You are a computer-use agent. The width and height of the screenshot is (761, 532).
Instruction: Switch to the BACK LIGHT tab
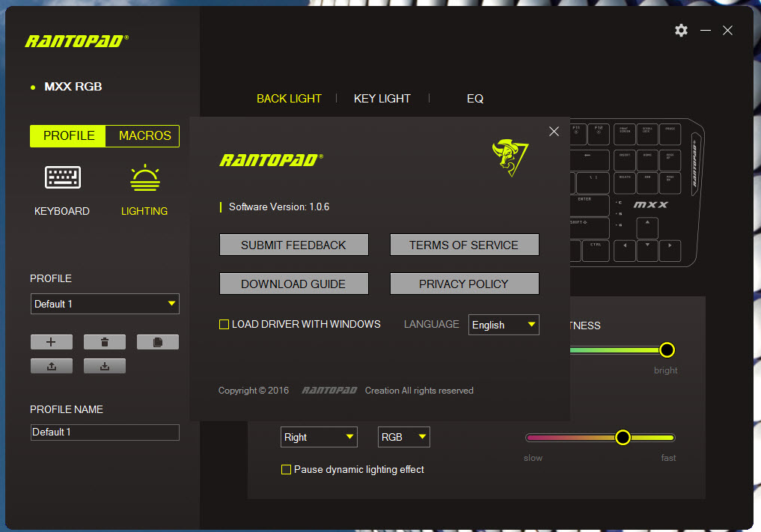coord(289,99)
